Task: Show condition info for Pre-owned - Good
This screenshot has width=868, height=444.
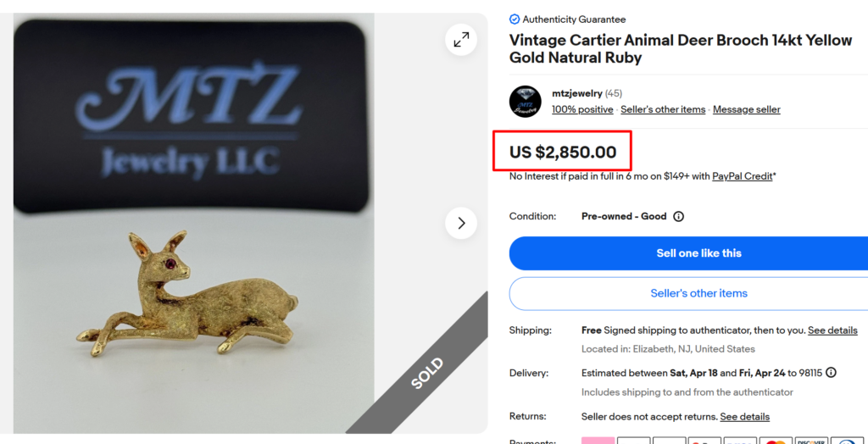Action: click(678, 216)
